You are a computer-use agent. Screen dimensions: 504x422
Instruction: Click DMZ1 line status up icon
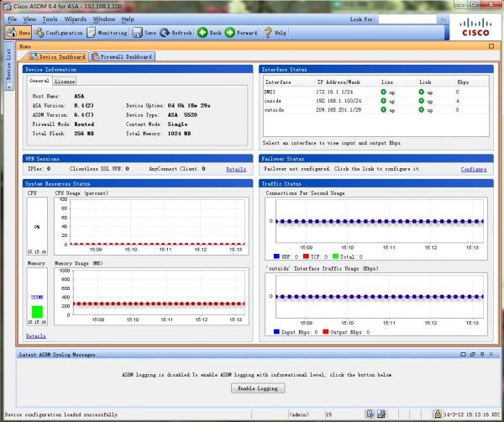(x=383, y=92)
